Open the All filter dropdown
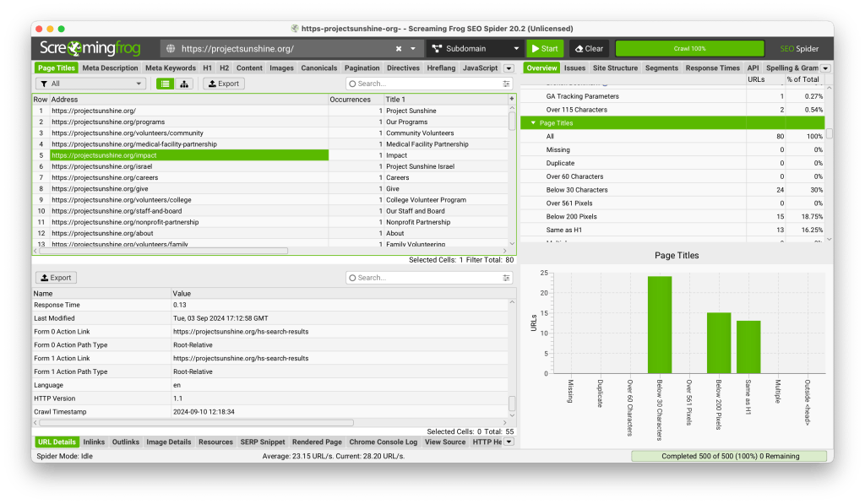 pyautogui.click(x=91, y=84)
